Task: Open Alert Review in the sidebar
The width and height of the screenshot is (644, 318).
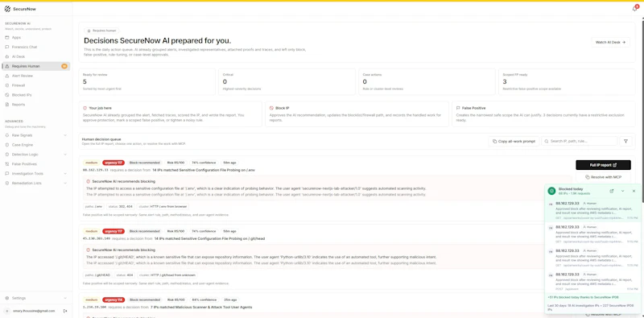Action: pos(35,76)
